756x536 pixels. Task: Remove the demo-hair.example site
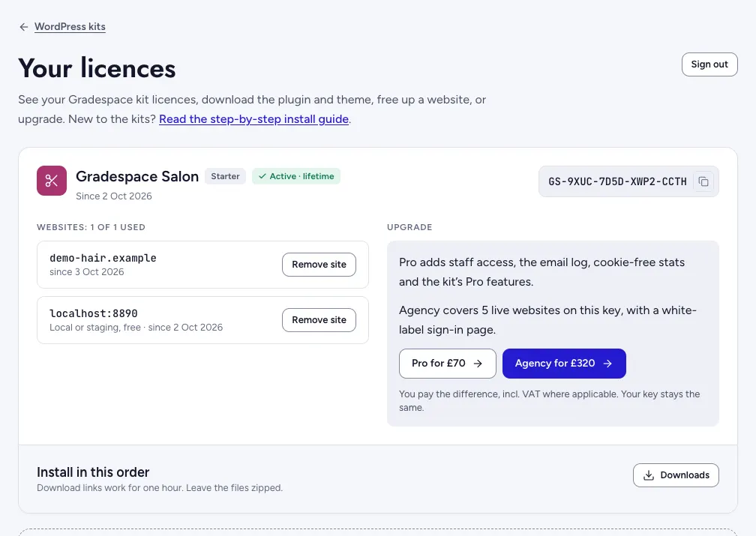(319, 265)
